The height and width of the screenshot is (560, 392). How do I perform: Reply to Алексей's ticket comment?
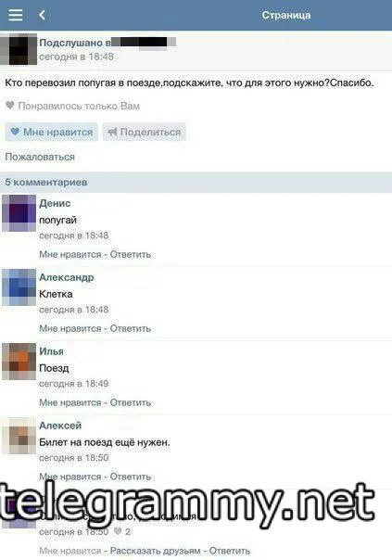click(131, 477)
